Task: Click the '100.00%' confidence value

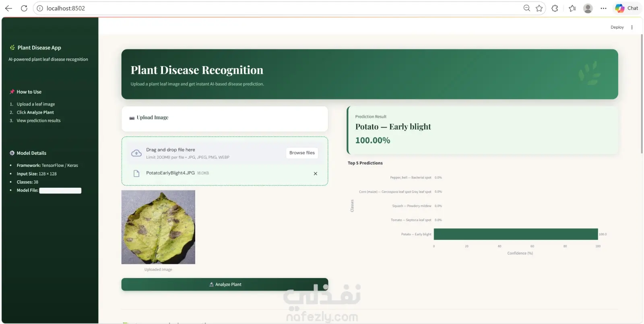Action: (x=373, y=141)
